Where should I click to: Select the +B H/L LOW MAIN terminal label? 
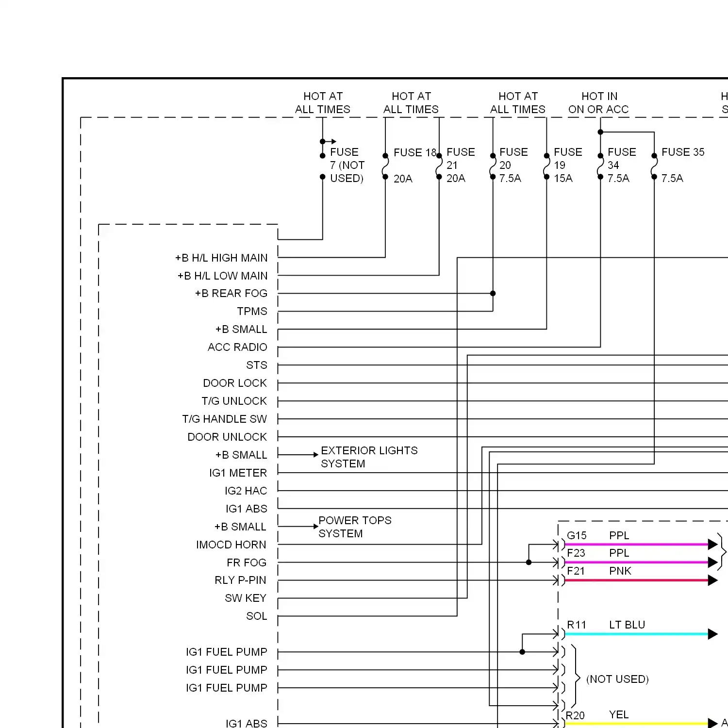point(222,276)
